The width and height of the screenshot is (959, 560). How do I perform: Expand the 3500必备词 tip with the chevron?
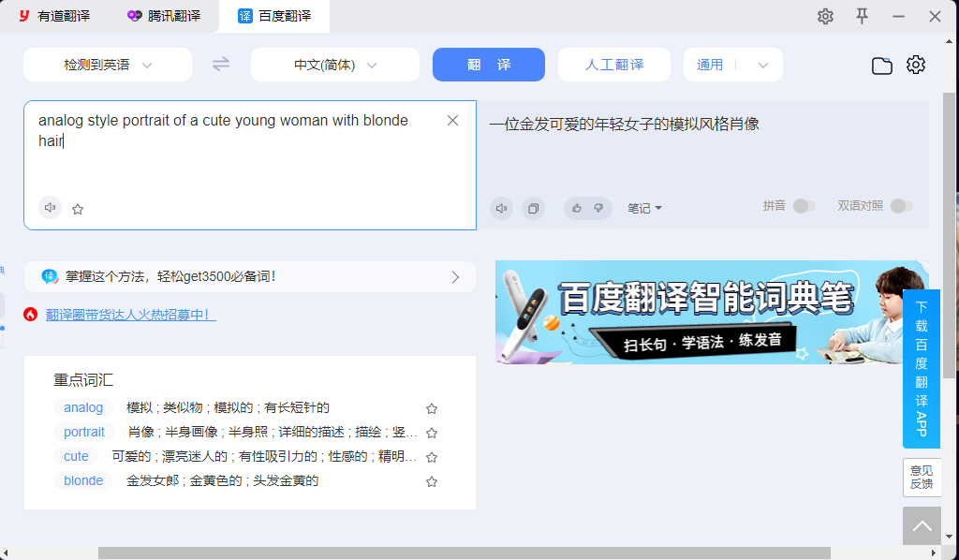(x=455, y=277)
